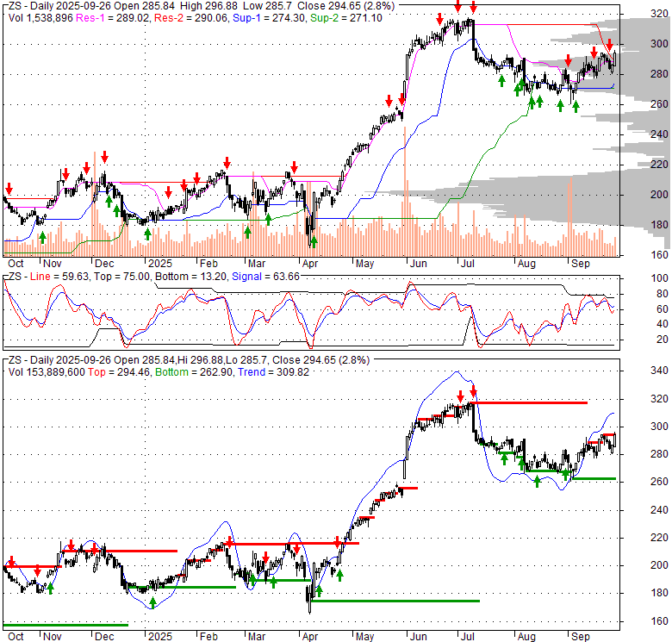Click the 200 price label on top chart axis

(x=659, y=195)
